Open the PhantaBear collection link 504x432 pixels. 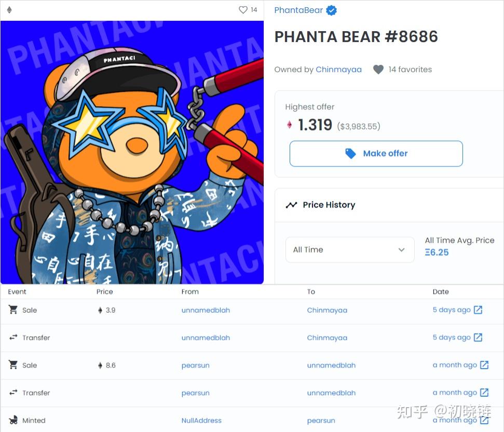(x=298, y=10)
